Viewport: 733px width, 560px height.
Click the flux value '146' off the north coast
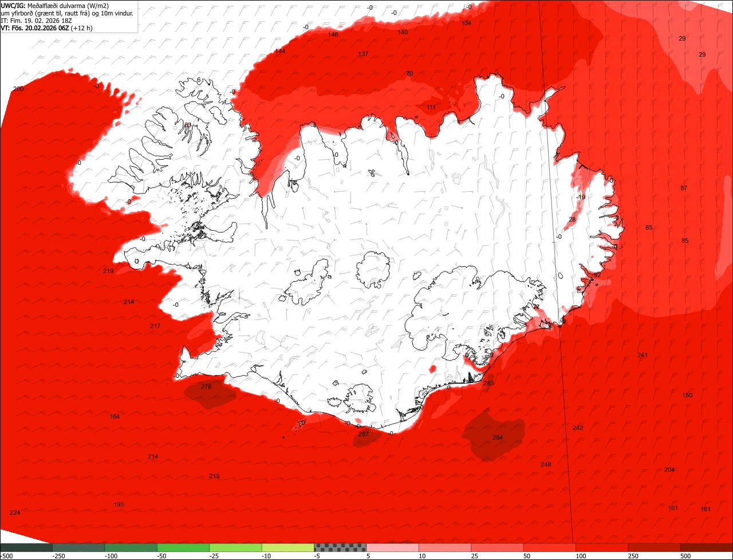(x=333, y=34)
